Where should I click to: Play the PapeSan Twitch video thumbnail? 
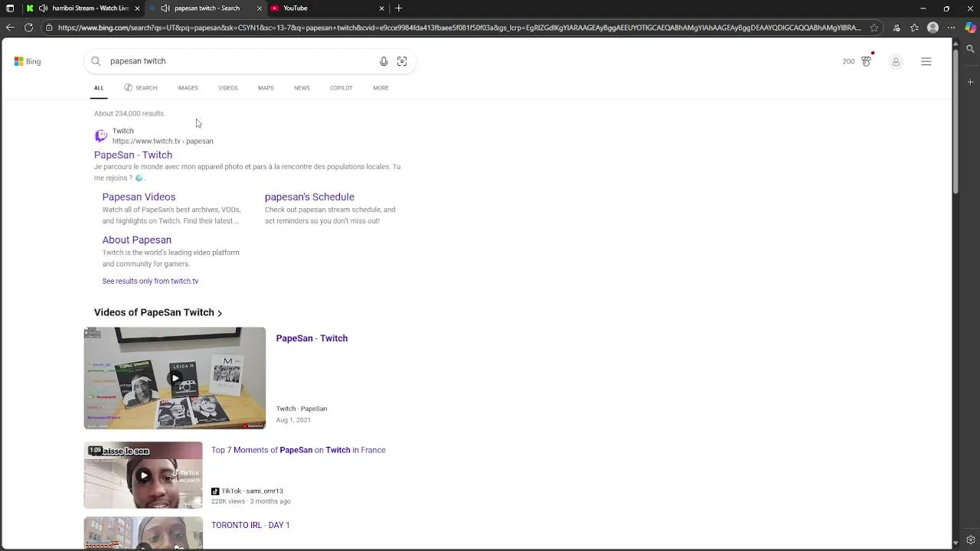click(175, 378)
